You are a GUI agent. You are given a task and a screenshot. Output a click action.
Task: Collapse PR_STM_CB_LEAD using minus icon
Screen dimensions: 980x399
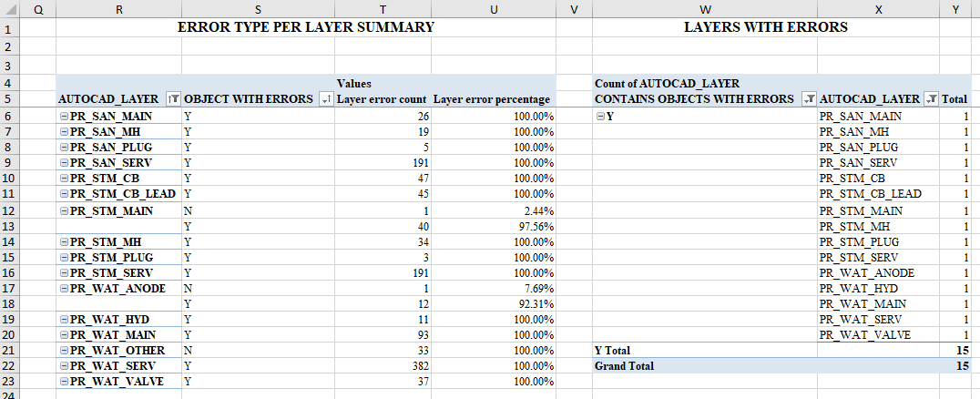tap(64, 193)
